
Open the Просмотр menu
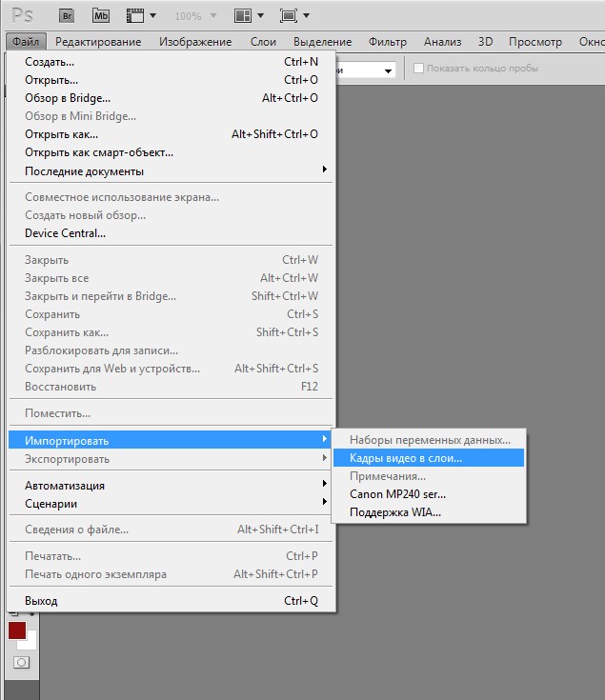pos(535,42)
